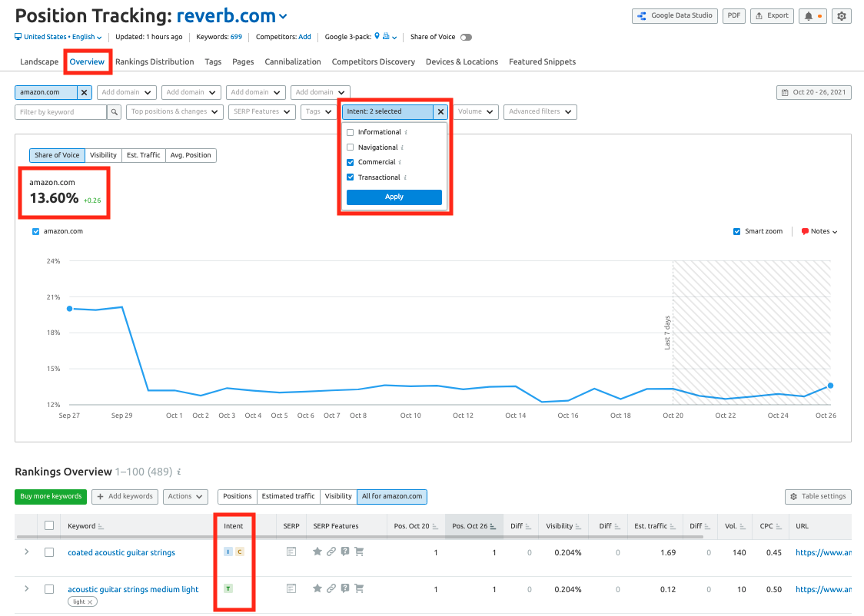Click shopping cart SERP feature icon in first row
864x616 pixels.
(x=359, y=551)
